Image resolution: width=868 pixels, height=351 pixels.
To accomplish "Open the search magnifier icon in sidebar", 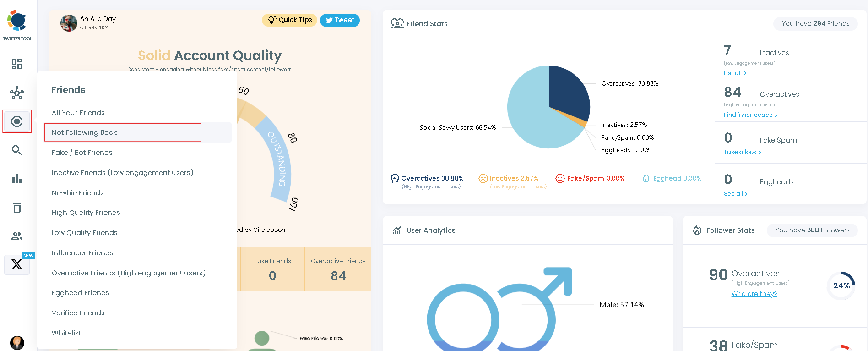I will [17, 150].
